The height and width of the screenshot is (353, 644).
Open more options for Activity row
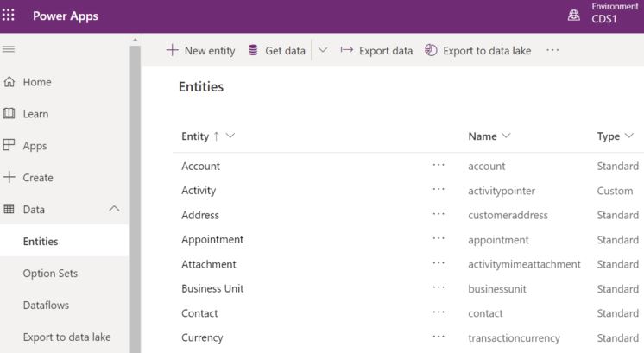click(439, 190)
